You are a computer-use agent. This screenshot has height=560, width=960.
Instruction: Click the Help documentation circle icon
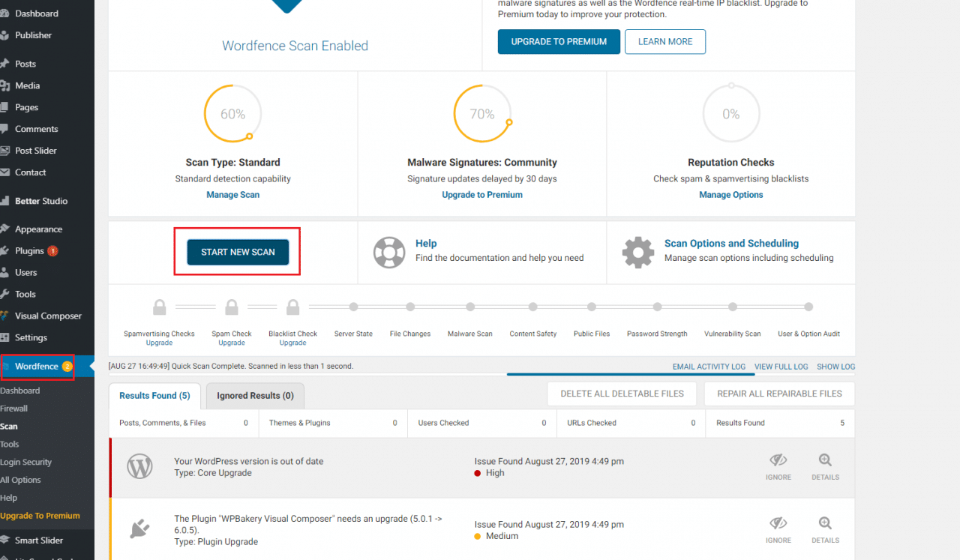tap(389, 253)
